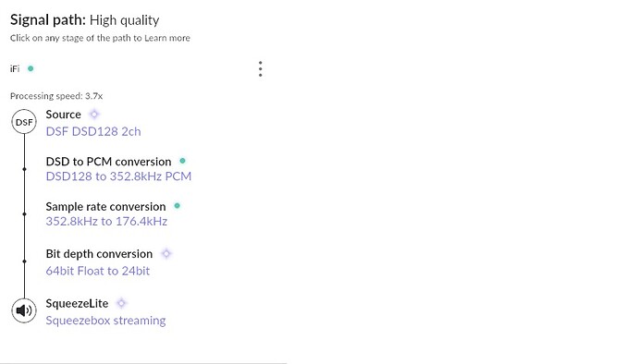The image size is (638, 364).
Task: Select the Sample rate conversion heading
Action: click(105, 207)
